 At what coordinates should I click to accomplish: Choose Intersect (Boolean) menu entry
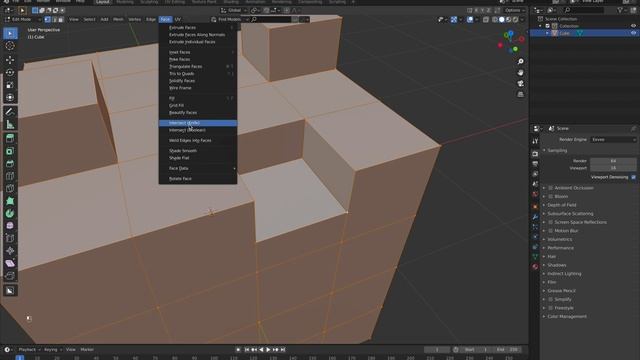pyautogui.click(x=198, y=130)
